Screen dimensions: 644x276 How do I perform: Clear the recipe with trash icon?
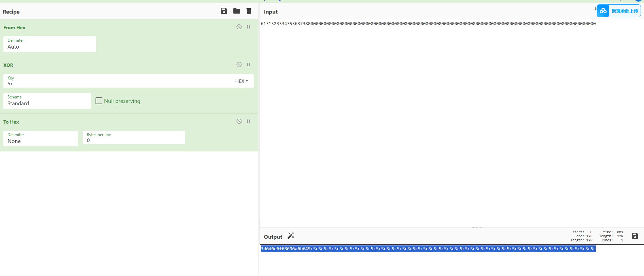249,11
